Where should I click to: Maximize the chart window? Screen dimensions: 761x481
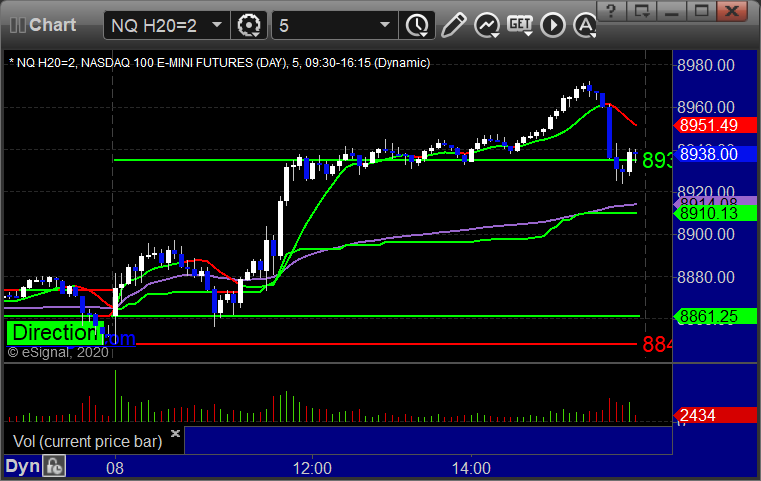(701, 11)
